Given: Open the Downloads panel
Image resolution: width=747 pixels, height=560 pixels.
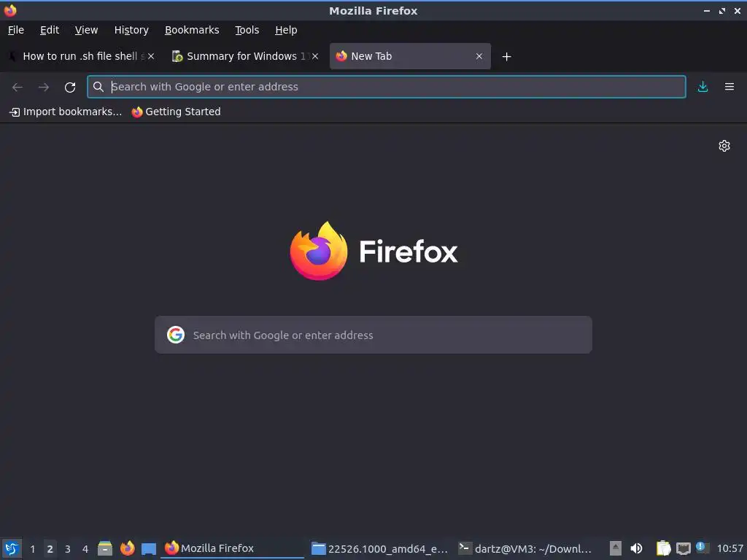Looking at the screenshot, I should click(703, 87).
